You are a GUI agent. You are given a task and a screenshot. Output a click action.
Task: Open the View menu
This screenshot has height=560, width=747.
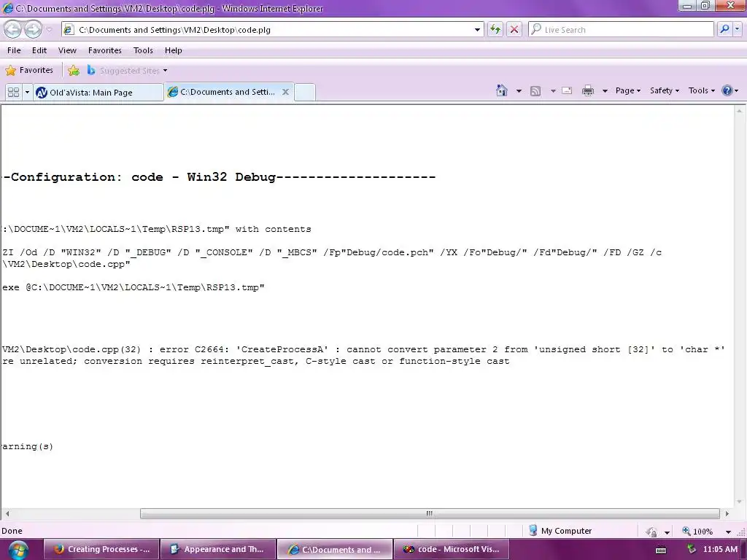[x=67, y=50]
